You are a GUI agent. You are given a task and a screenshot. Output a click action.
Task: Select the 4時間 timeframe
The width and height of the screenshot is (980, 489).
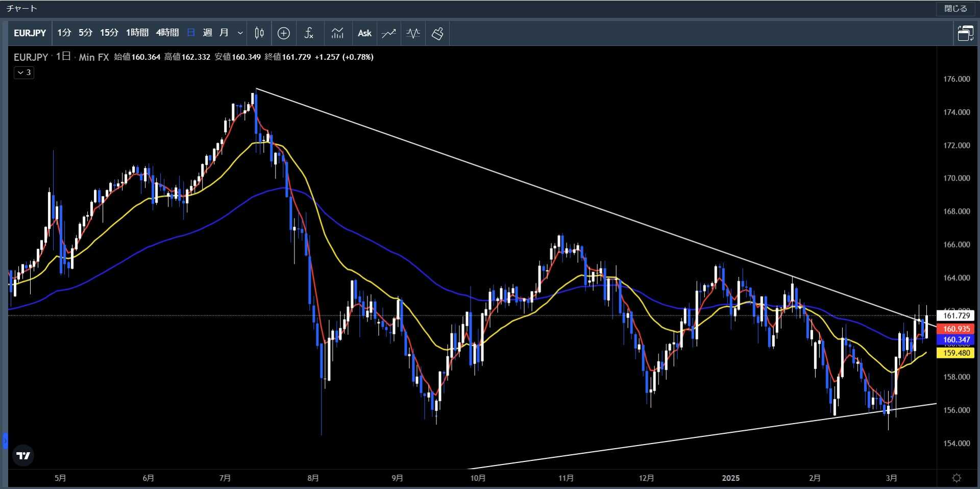point(167,33)
